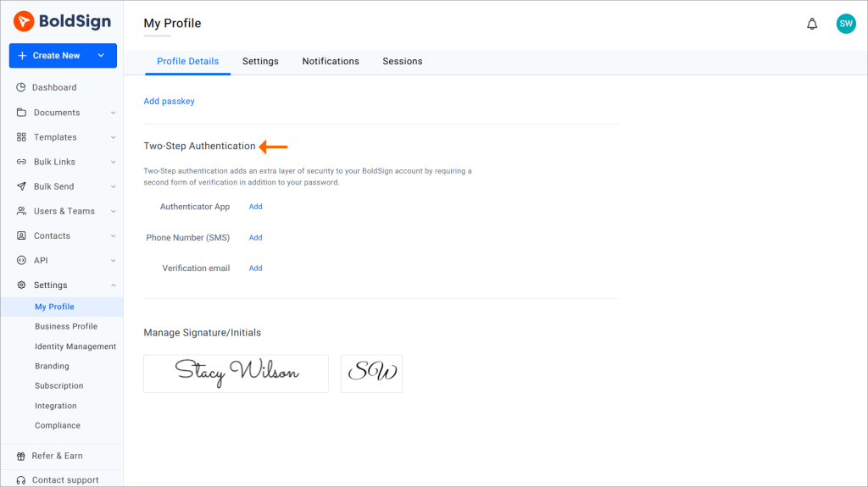Open Subscription settings
The image size is (868, 487).
tap(58, 385)
